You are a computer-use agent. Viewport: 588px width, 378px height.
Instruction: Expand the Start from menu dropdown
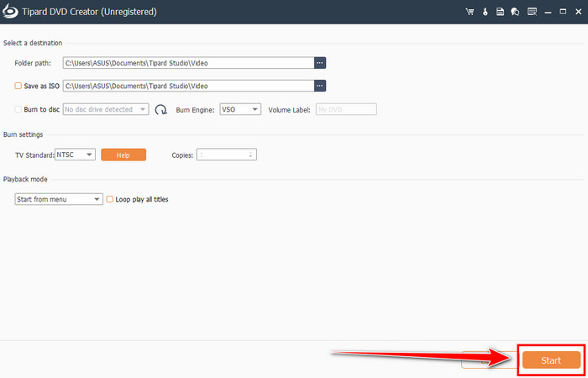point(59,200)
